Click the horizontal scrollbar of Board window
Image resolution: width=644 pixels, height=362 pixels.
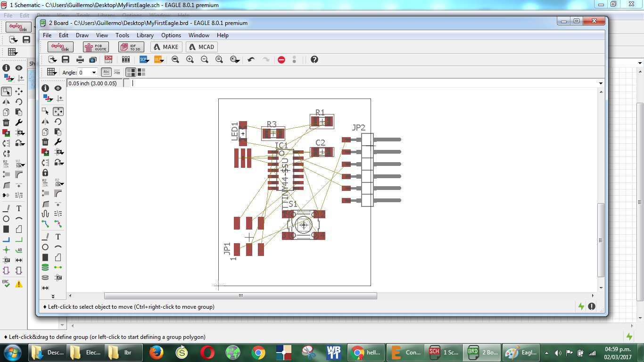240,296
